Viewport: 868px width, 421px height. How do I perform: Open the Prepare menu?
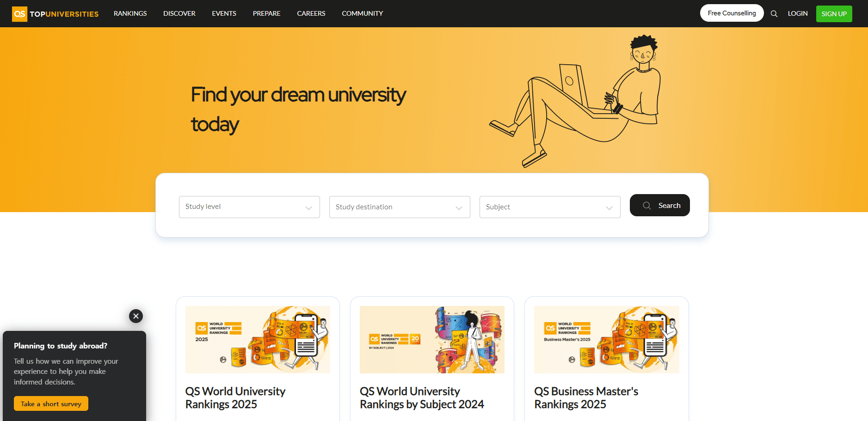click(267, 13)
